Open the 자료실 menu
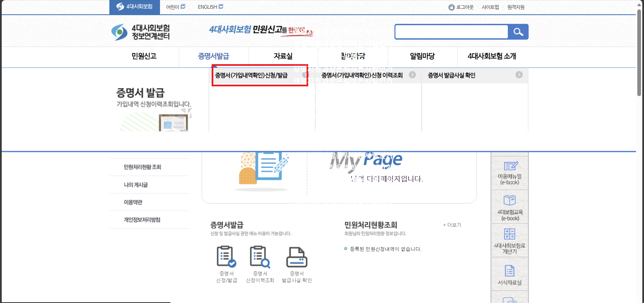The width and height of the screenshot is (644, 303). [283, 56]
